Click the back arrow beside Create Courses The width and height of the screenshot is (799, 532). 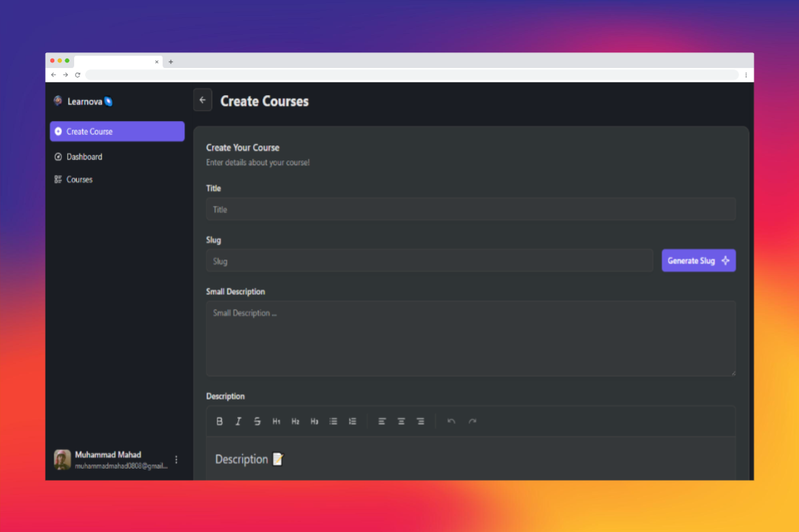(203, 100)
